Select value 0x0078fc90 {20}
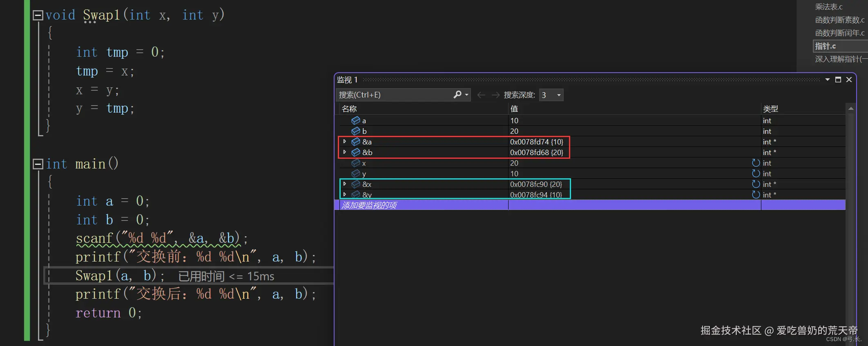The width and height of the screenshot is (868, 346). [x=536, y=184]
